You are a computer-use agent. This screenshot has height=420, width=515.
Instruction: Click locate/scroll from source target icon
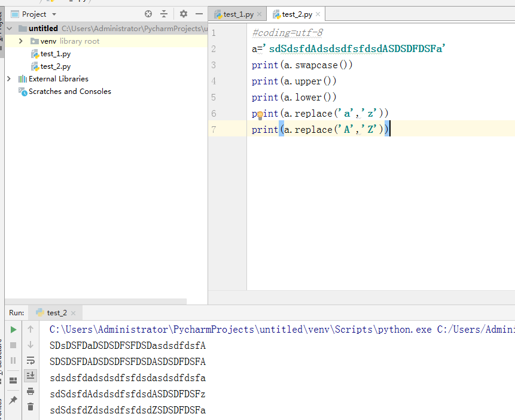tap(148, 14)
